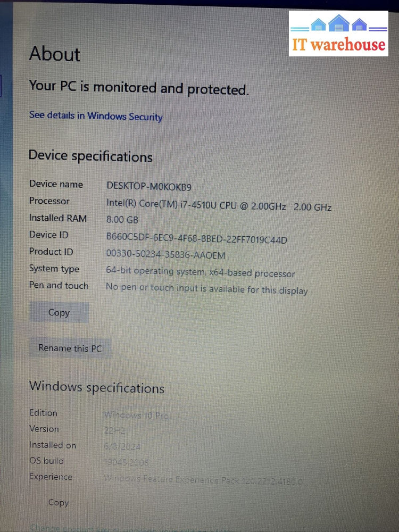This screenshot has width=399, height=532.
Task: Click the 64-bit operating system text
Action: 200,272
